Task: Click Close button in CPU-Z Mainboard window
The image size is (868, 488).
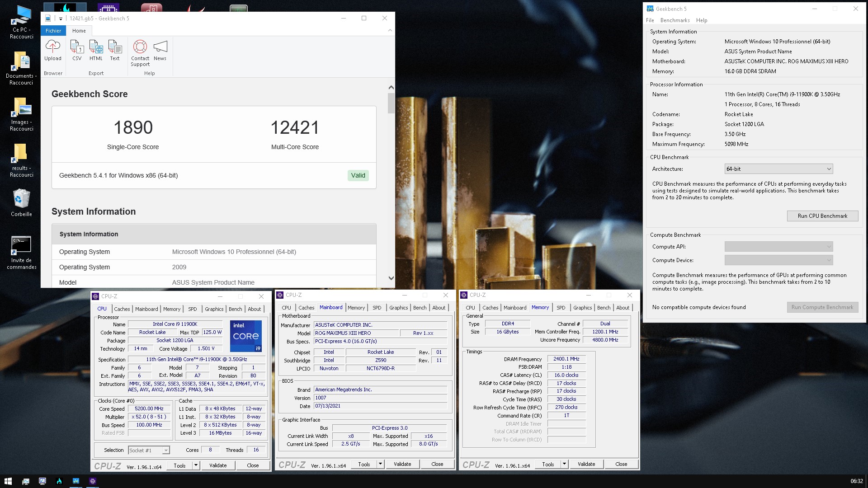Action: coord(437,464)
